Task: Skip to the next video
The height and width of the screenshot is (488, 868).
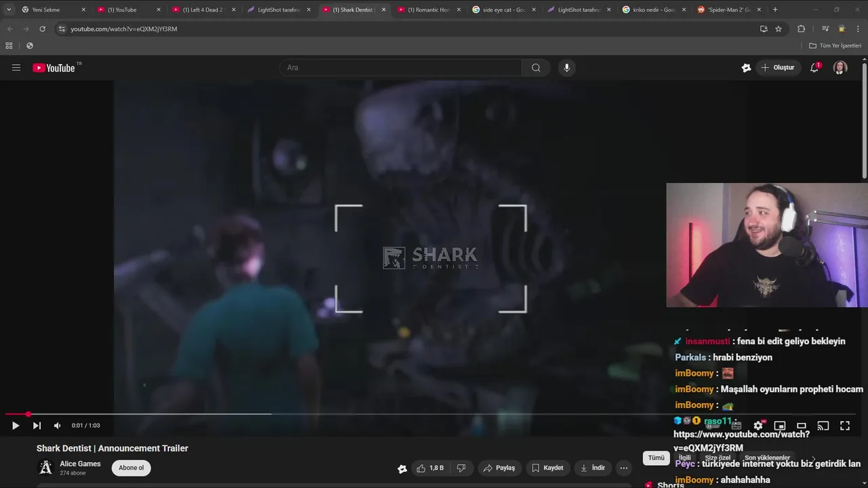Action: pos(37,426)
